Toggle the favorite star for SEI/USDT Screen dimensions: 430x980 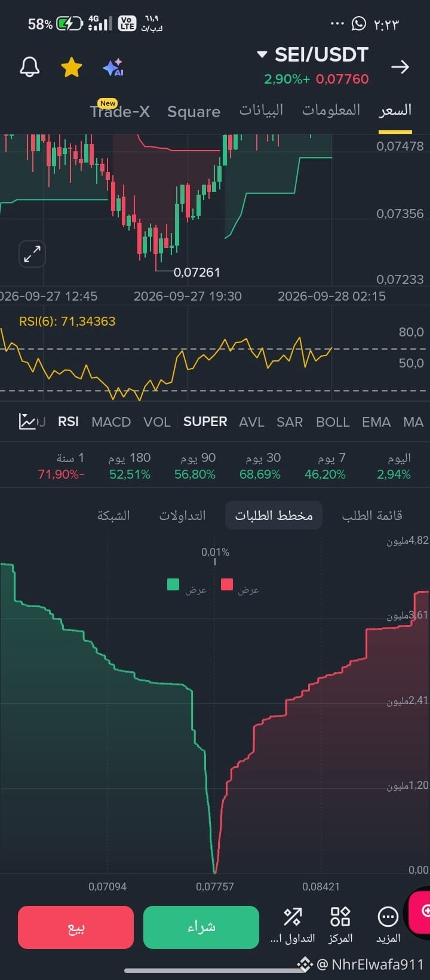pos(72,68)
